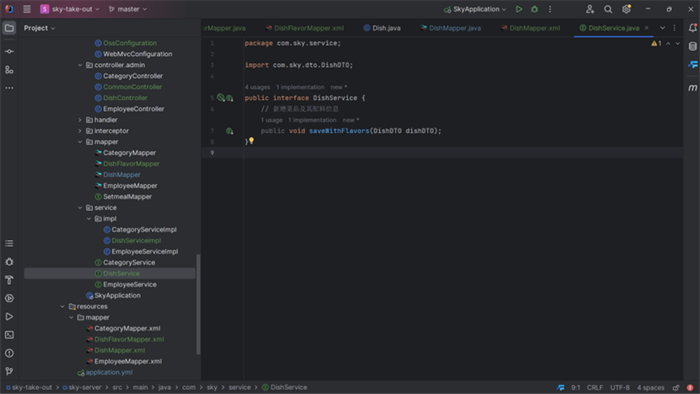Open Notifications bell icon
This screenshot has width=700, height=394.
click(692, 28)
